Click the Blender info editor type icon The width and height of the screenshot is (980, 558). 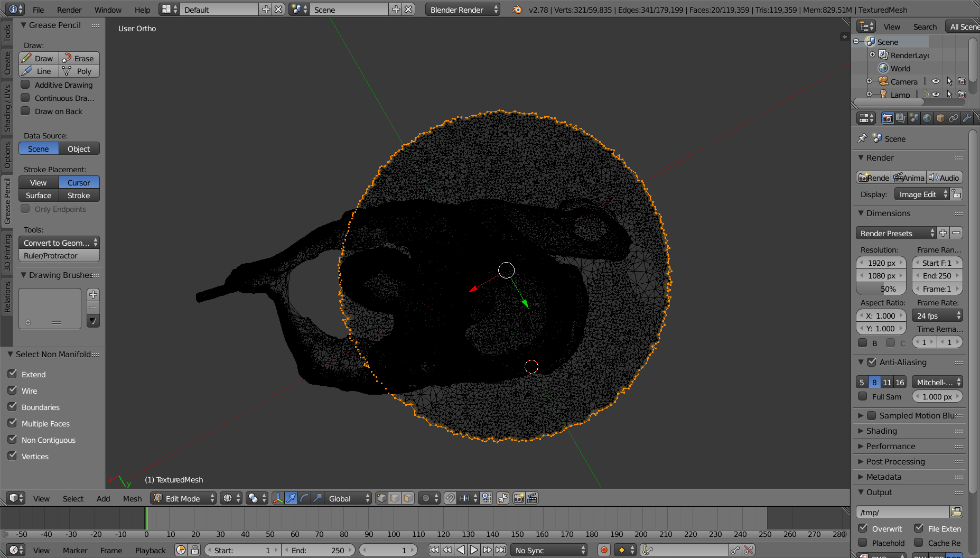tap(15, 10)
